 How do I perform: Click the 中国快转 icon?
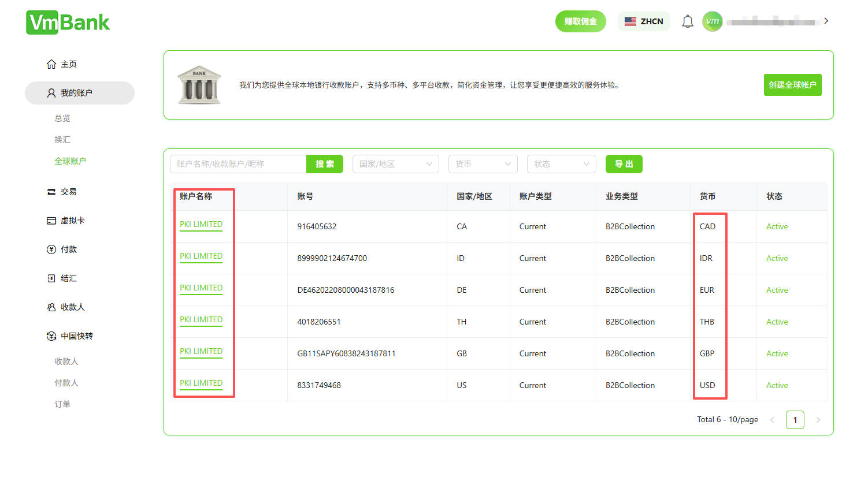point(51,336)
